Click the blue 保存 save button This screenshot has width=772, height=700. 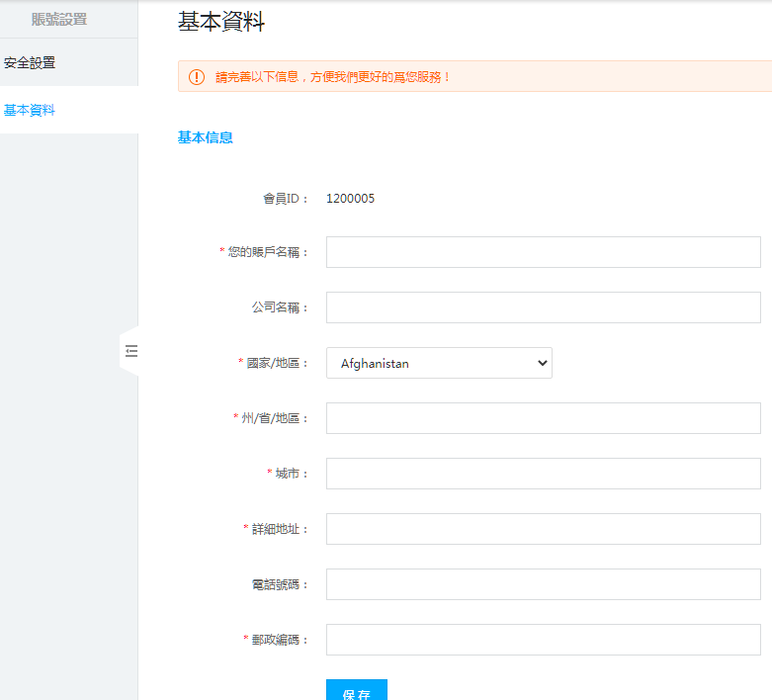point(357,690)
